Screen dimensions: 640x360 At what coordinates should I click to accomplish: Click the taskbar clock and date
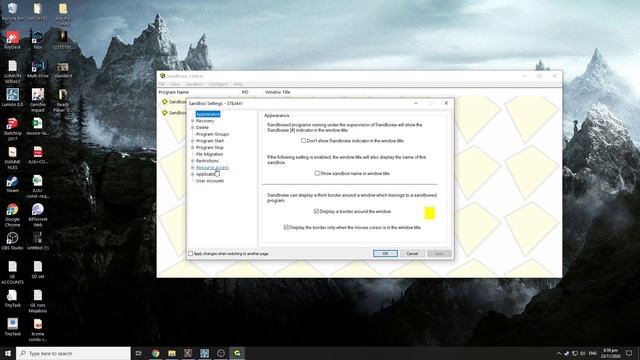pos(611,353)
